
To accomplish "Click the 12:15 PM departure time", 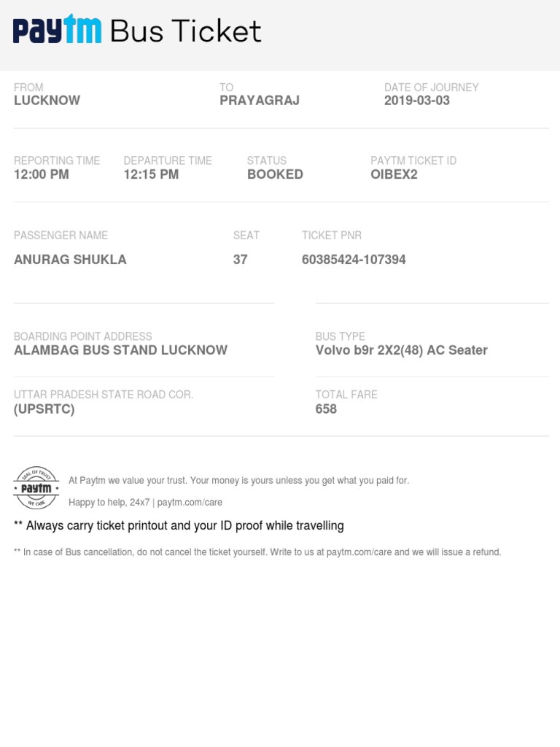I will click(x=151, y=174).
